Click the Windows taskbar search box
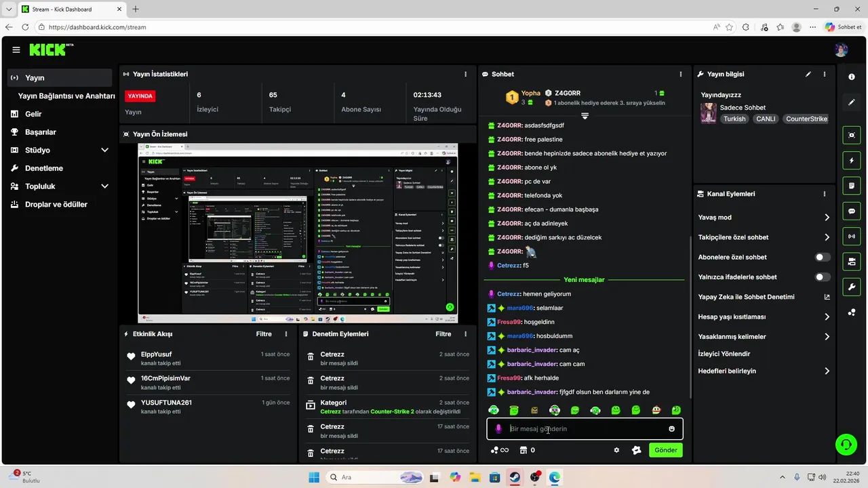Screen dimensions: 868x488 pos(375,477)
